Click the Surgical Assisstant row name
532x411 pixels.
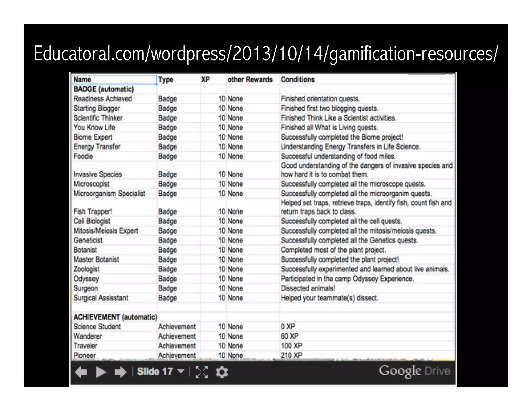click(x=101, y=298)
